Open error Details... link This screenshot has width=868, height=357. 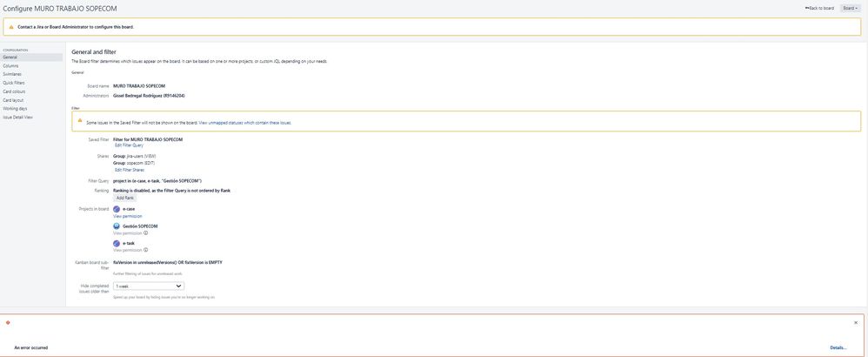point(838,347)
